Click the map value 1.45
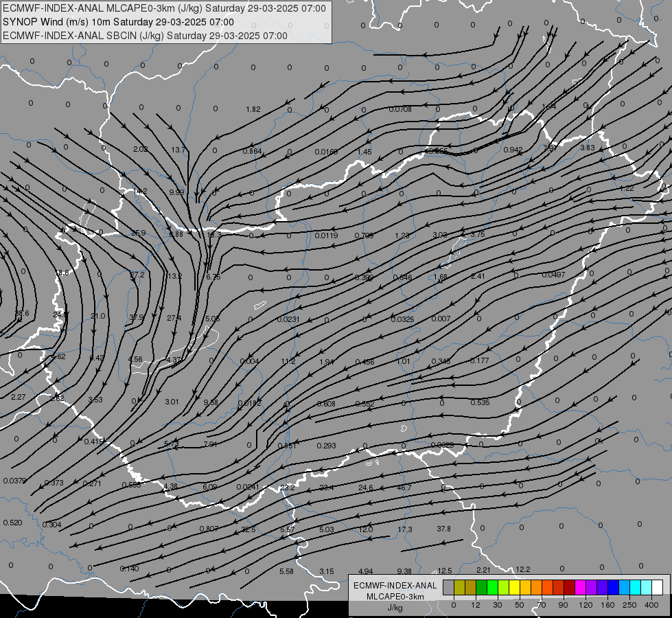The image size is (672, 618). point(364,152)
